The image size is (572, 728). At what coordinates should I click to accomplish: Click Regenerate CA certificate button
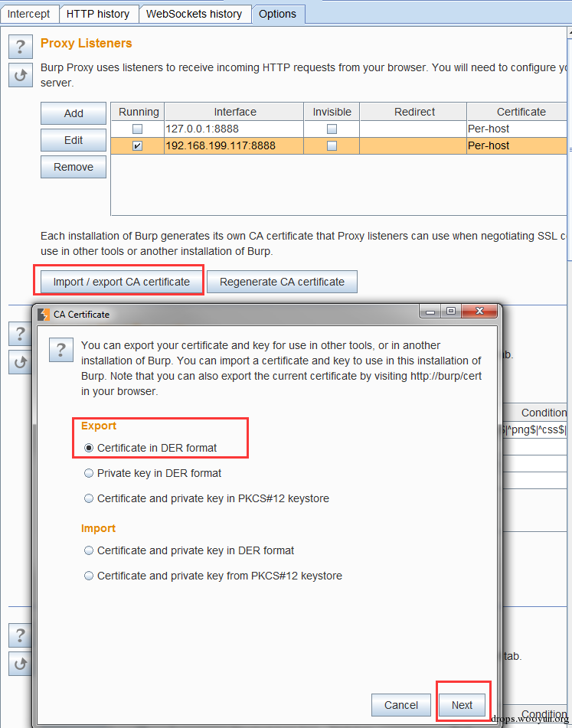[x=282, y=282]
